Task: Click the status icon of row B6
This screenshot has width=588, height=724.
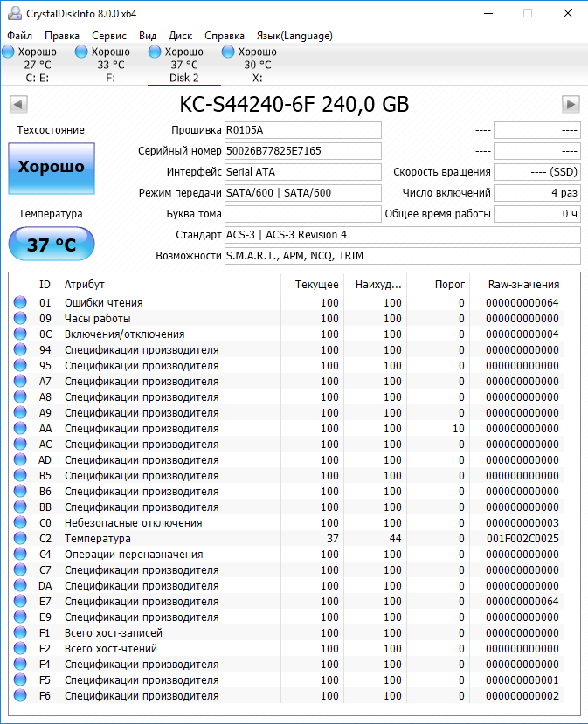Action: 20,491
